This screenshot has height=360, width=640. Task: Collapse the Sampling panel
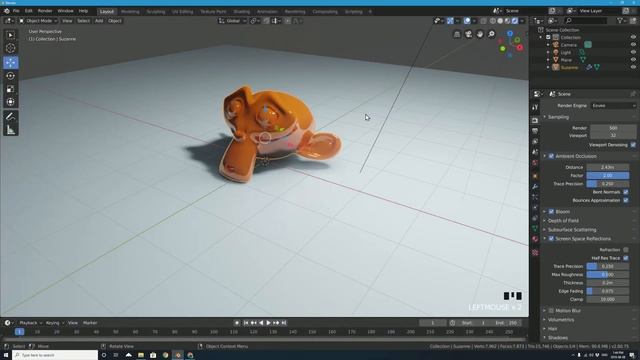(x=558, y=117)
